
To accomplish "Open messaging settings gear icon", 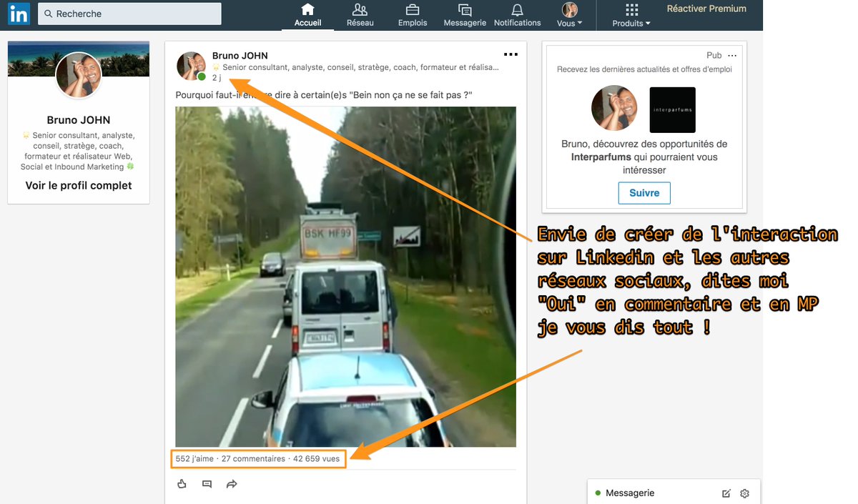I will pyautogui.click(x=744, y=493).
